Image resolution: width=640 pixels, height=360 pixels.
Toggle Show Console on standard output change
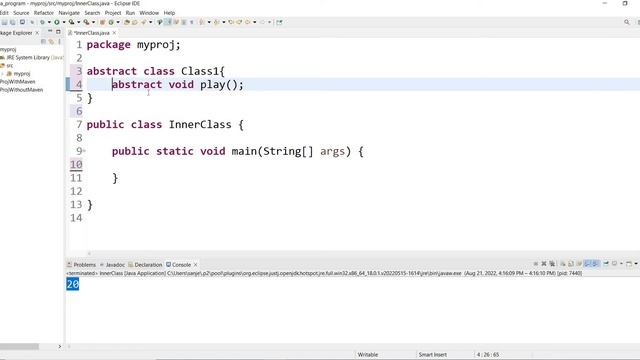(587, 264)
